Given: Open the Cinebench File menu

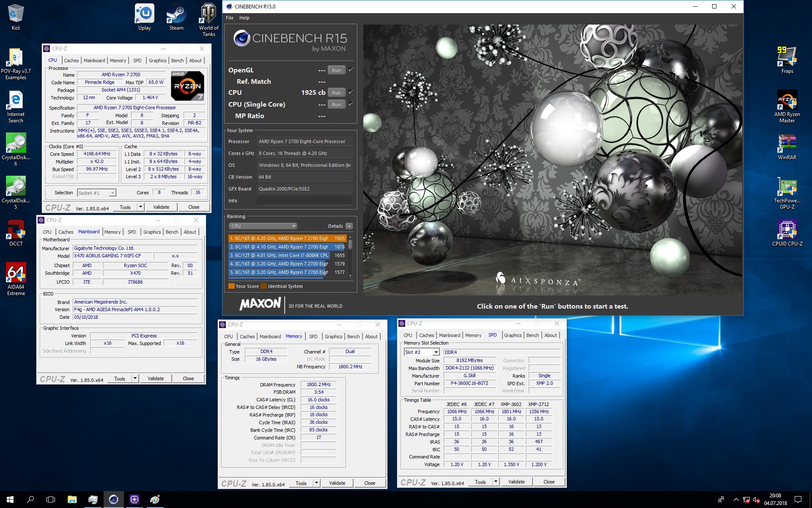Looking at the screenshot, I should [230, 18].
